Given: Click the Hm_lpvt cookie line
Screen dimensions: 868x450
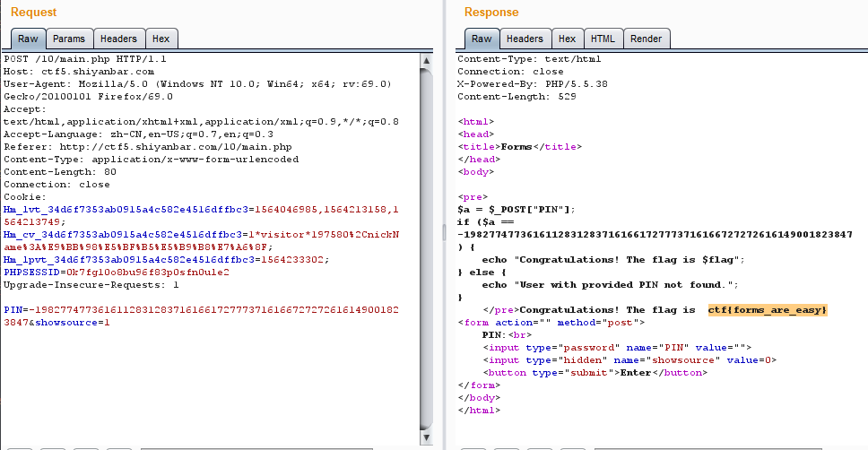Looking at the screenshot, I should click(167, 260).
